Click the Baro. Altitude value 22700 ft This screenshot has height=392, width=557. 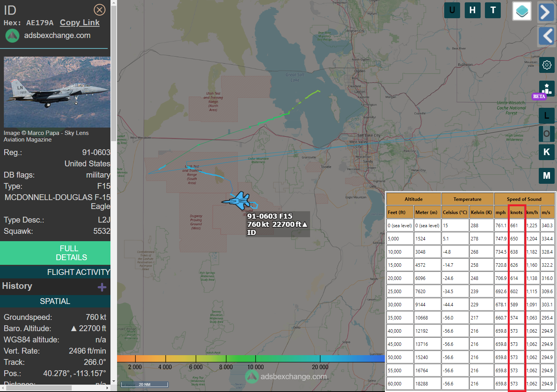pos(88,328)
